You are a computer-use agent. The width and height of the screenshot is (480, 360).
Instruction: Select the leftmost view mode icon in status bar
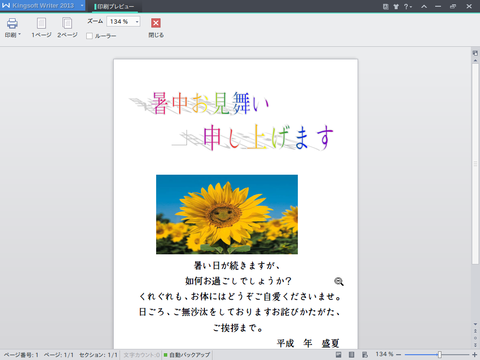coord(338,355)
